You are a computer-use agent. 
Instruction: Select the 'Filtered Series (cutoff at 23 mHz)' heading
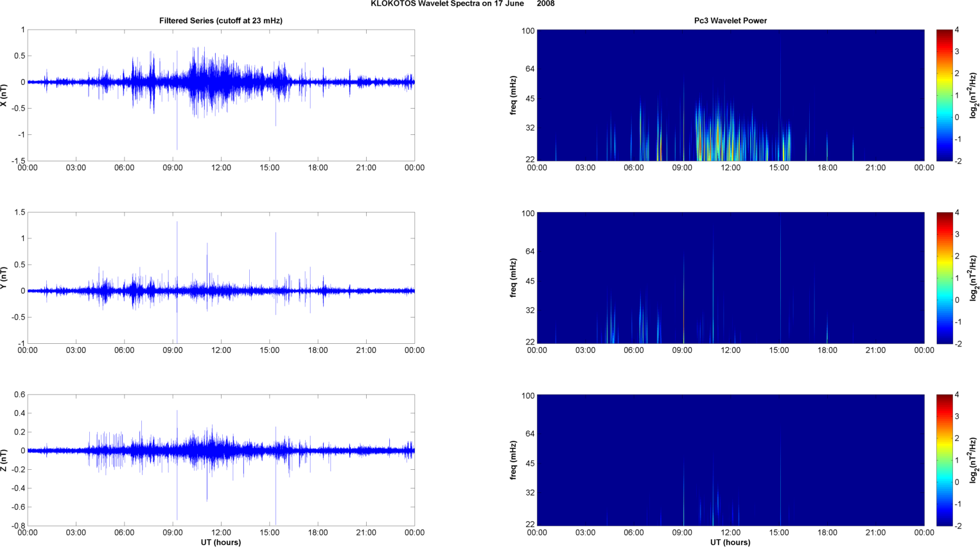[221, 21]
